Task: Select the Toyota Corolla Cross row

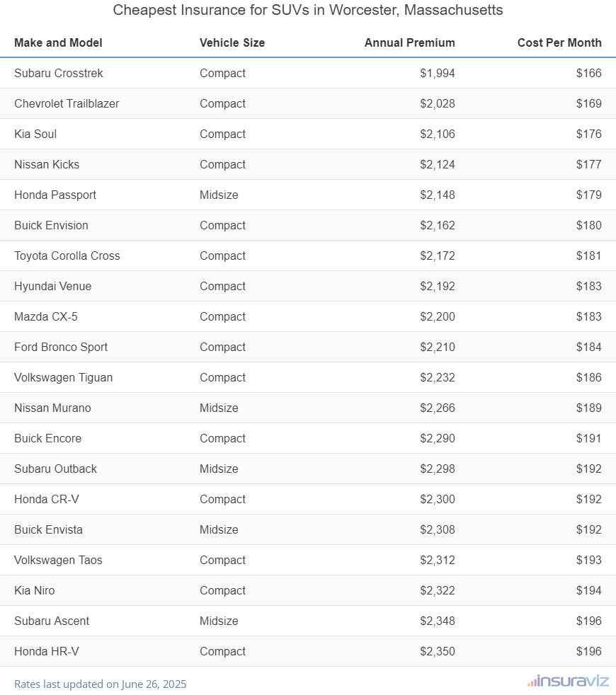Action: point(67,255)
